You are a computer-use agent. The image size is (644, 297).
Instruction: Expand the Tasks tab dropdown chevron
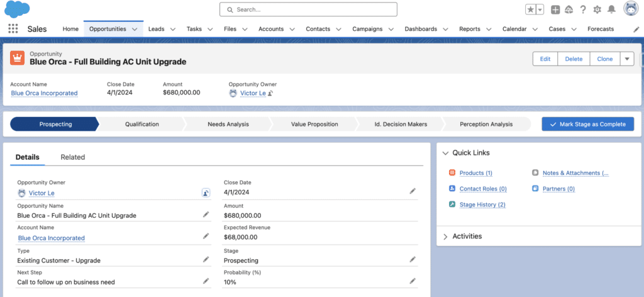click(210, 29)
